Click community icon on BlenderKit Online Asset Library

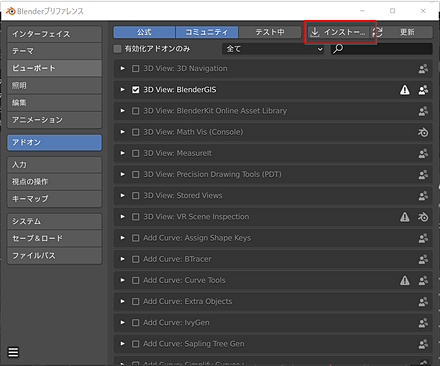pyautogui.click(x=423, y=111)
